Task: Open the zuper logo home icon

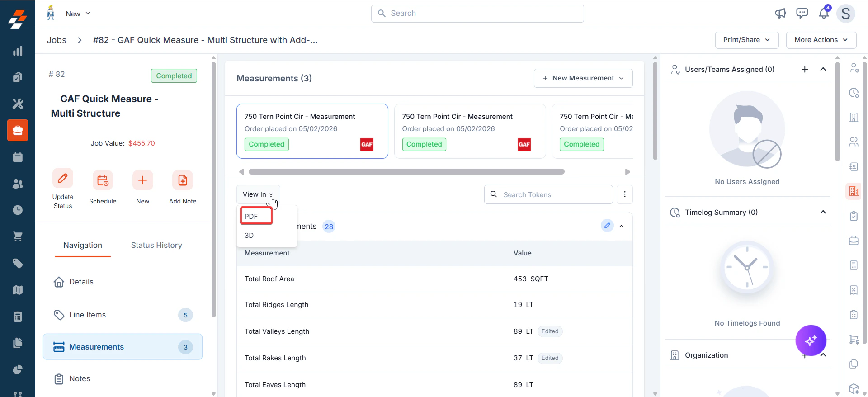Action: click(x=18, y=19)
